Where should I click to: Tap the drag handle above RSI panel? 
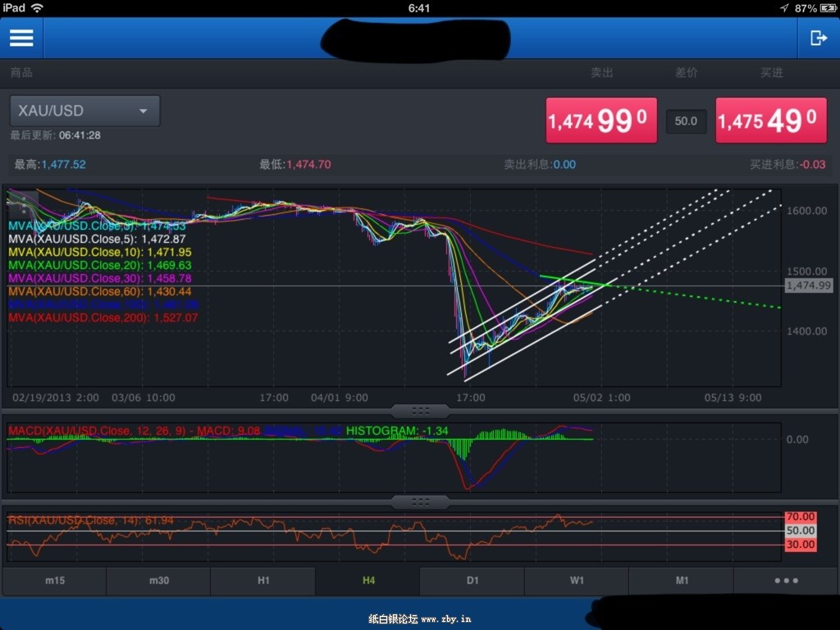[419, 501]
